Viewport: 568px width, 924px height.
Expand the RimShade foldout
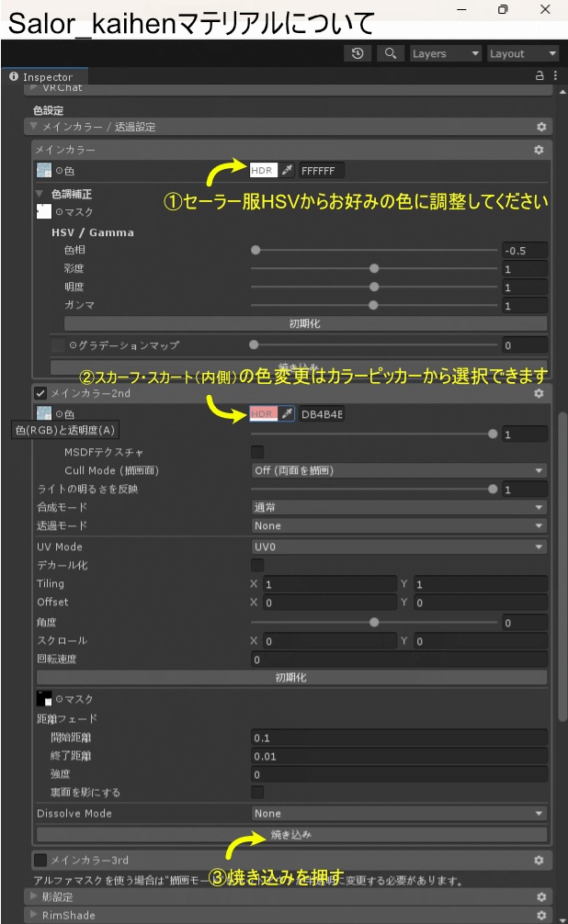click(x=34, y=915)
